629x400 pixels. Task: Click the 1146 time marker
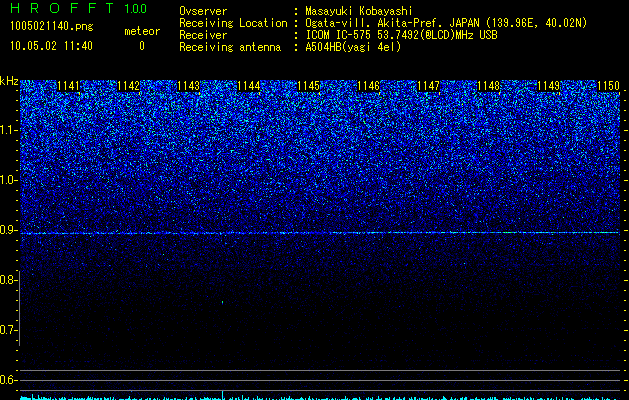[x=368, y=86]
